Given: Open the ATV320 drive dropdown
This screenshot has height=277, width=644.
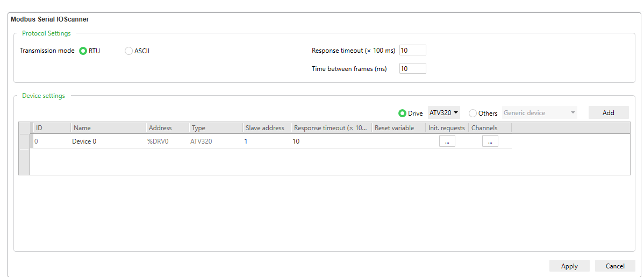Looking at the screenshot, I should click(444, 112).
